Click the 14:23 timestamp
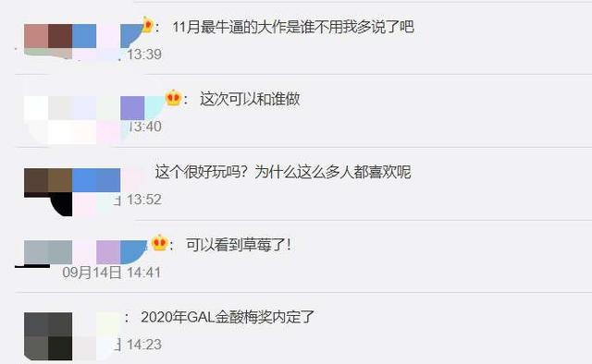 [x=144, y=345]
